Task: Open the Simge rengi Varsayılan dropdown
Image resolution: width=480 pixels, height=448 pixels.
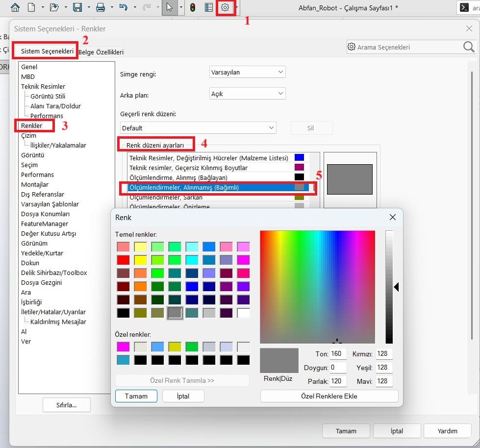Action: pos(247,72)
